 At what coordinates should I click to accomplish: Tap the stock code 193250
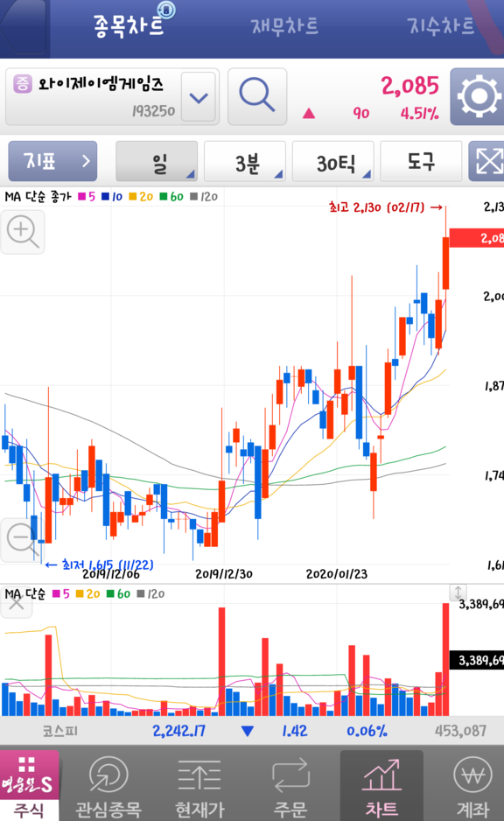(x=153, y=111)
